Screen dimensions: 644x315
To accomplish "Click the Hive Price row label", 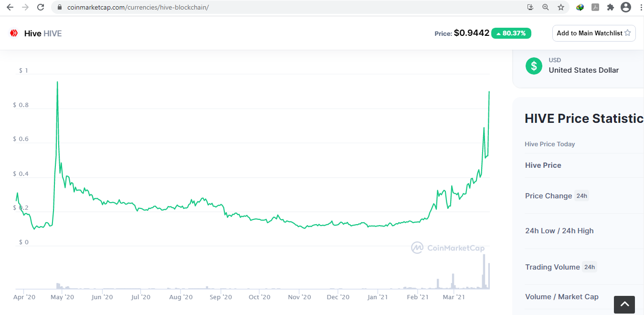I will 543,165.
